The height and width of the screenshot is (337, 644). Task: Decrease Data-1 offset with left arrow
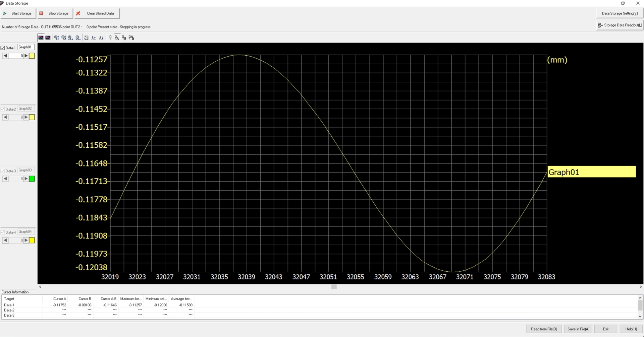pyautogui.click(x=5, y=56)
